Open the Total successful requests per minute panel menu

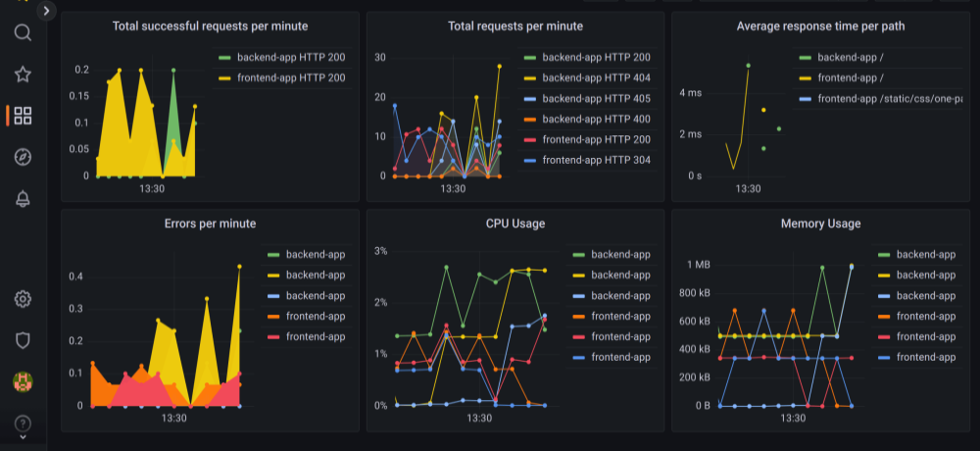click(210, 26)
